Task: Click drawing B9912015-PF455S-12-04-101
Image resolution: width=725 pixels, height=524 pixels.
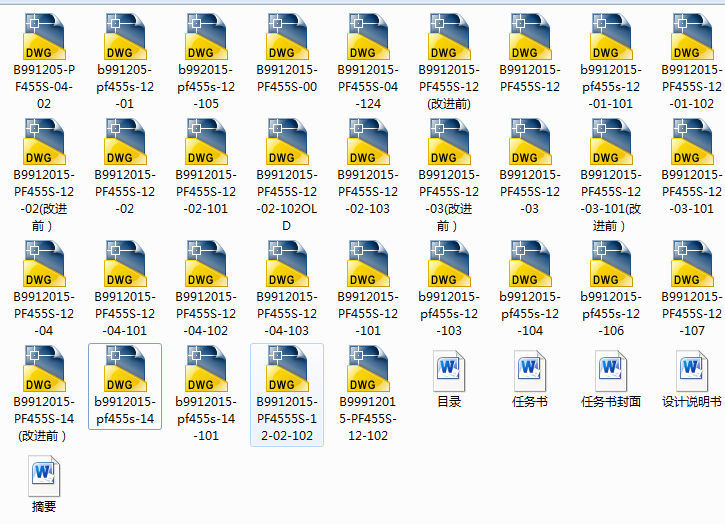Action: [x=125, y=288]
